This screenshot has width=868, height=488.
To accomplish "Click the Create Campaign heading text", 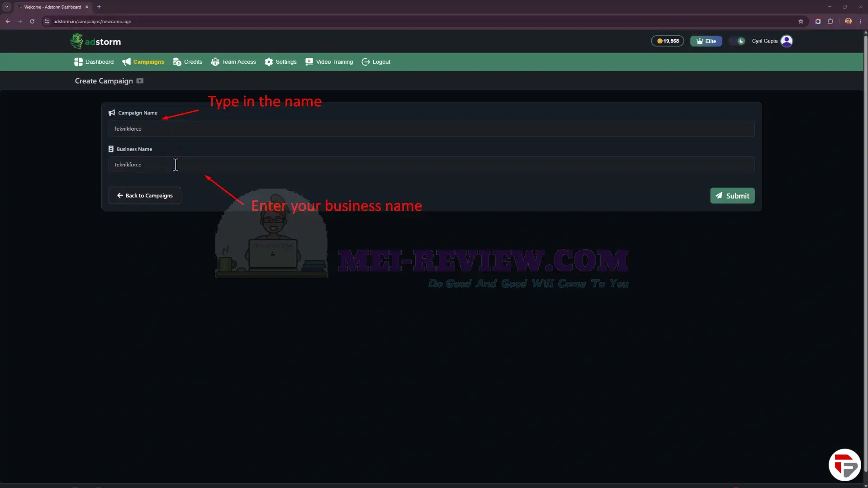I will [104, 81].
